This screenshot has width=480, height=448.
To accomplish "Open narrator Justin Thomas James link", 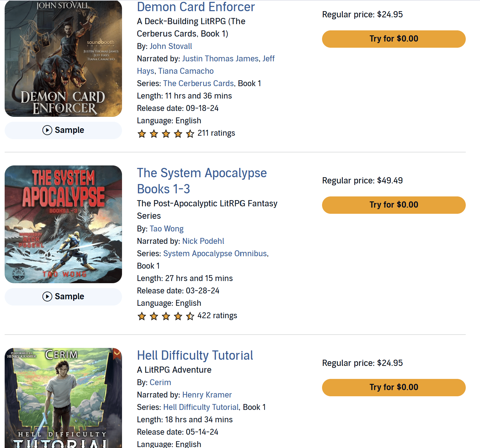I will click(220, 59).
